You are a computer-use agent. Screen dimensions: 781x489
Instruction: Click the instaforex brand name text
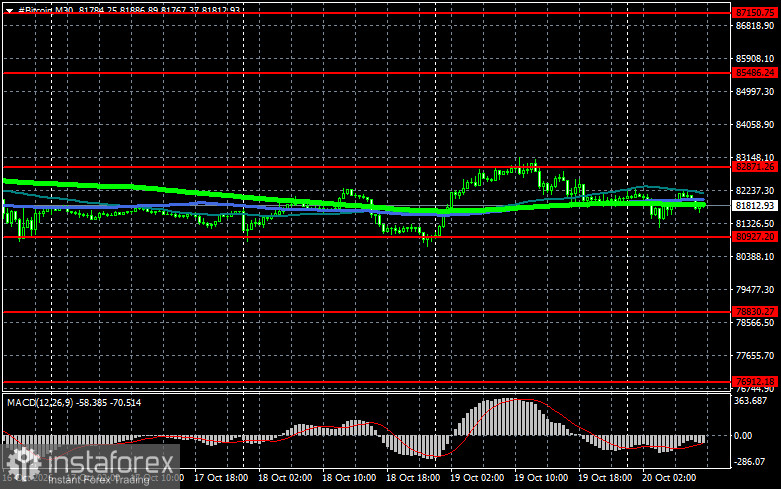[112, 463]
